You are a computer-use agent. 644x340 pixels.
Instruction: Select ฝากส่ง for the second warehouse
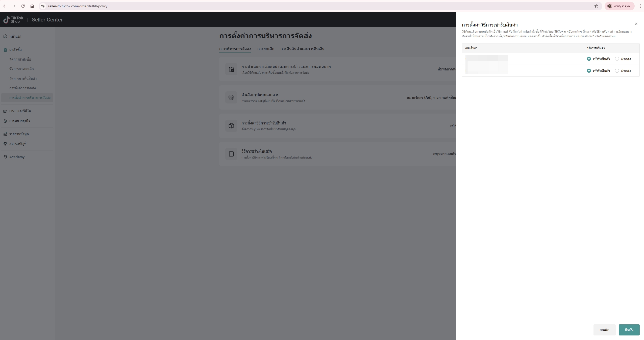pos(617,71)
